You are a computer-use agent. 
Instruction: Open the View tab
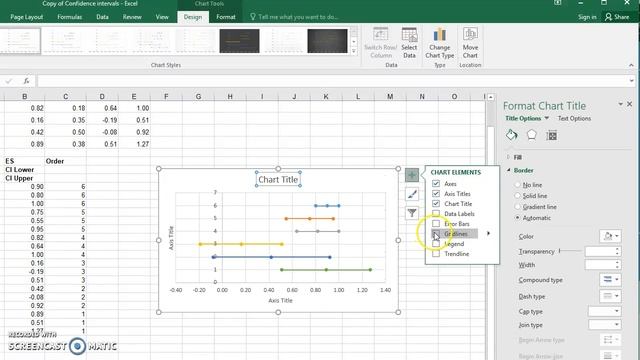click(x=162, y=17)
